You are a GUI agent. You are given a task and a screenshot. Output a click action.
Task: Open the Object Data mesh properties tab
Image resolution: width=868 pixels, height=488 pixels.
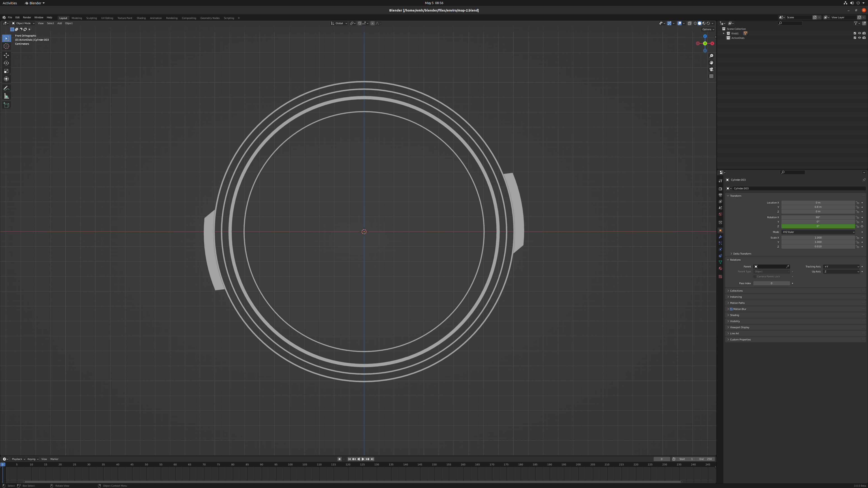[x=720, y=262]
